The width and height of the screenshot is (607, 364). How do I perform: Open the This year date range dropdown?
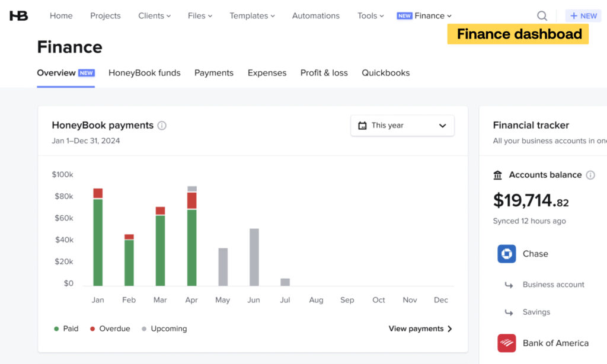402,125
